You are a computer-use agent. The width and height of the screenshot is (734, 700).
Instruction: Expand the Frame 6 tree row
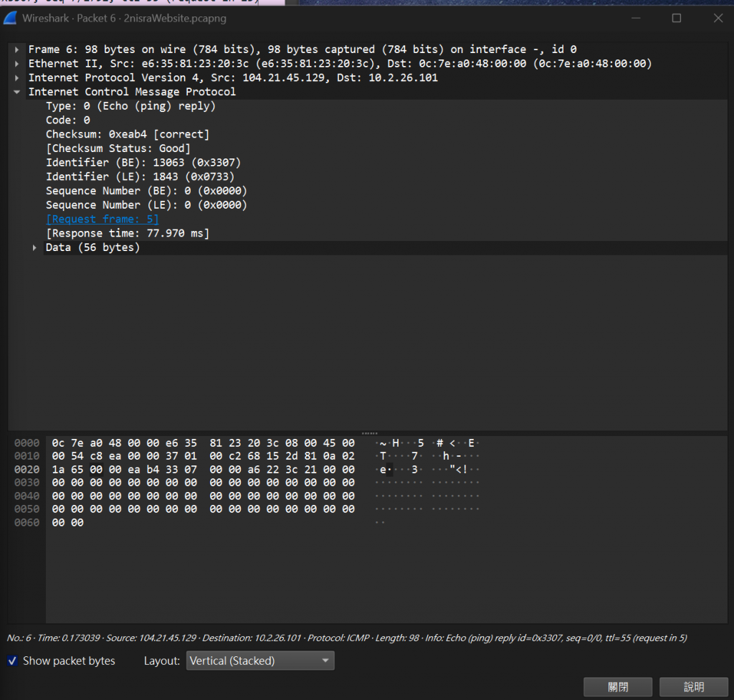pyautogui.click(x=17, y=49)
